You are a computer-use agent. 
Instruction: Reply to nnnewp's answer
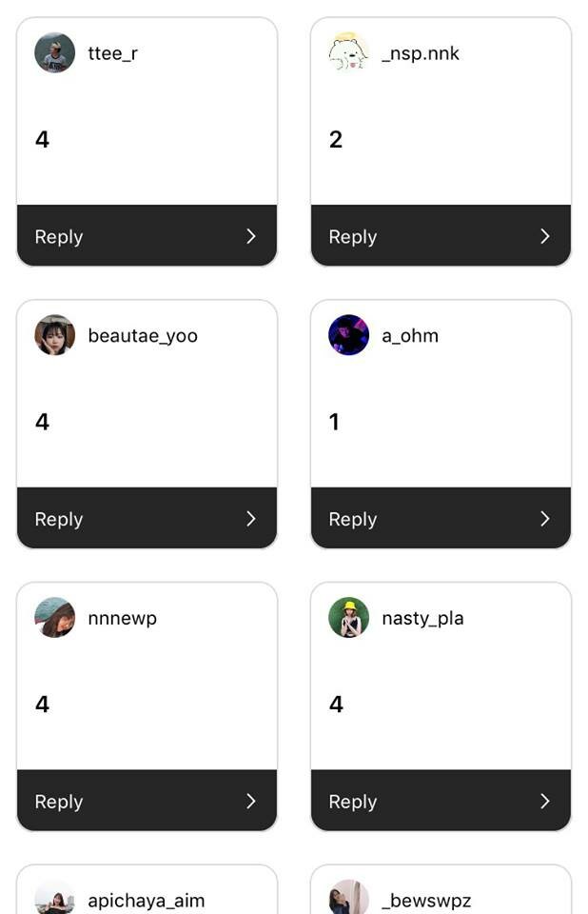point(59,803)
